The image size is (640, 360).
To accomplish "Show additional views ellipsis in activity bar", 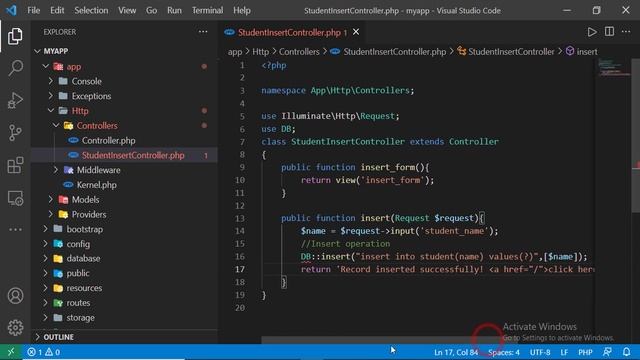I will coord(15,229).
